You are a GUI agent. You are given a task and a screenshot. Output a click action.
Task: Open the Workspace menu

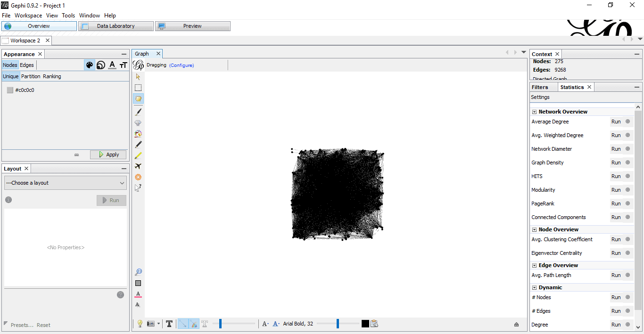[28, 16]
